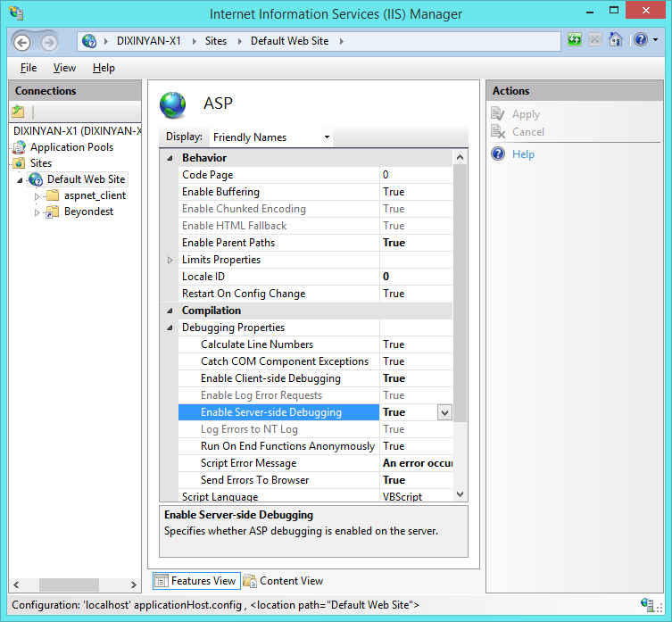Click the Cancel action link

pos(528,132)
